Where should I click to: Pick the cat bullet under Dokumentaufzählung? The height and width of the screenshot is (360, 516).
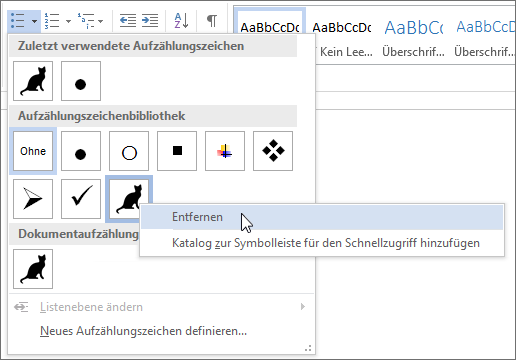coord(33,269)
